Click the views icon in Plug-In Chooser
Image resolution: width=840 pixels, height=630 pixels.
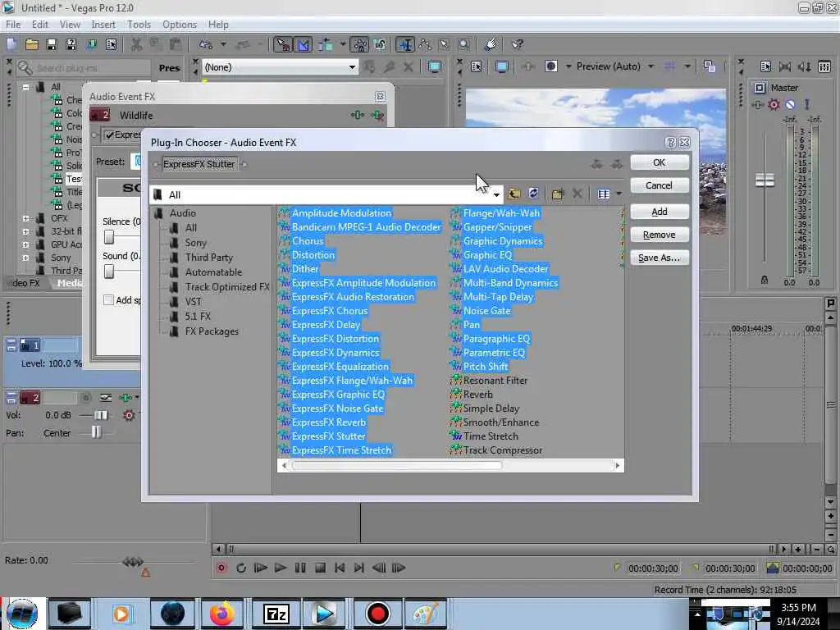(x=604, y=194)
